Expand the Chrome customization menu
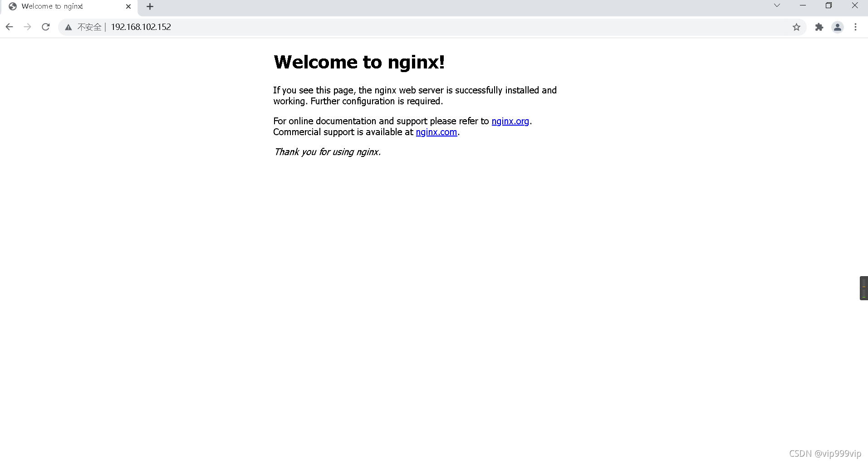This screenshot has width=868, height=463. click(856, 27)
